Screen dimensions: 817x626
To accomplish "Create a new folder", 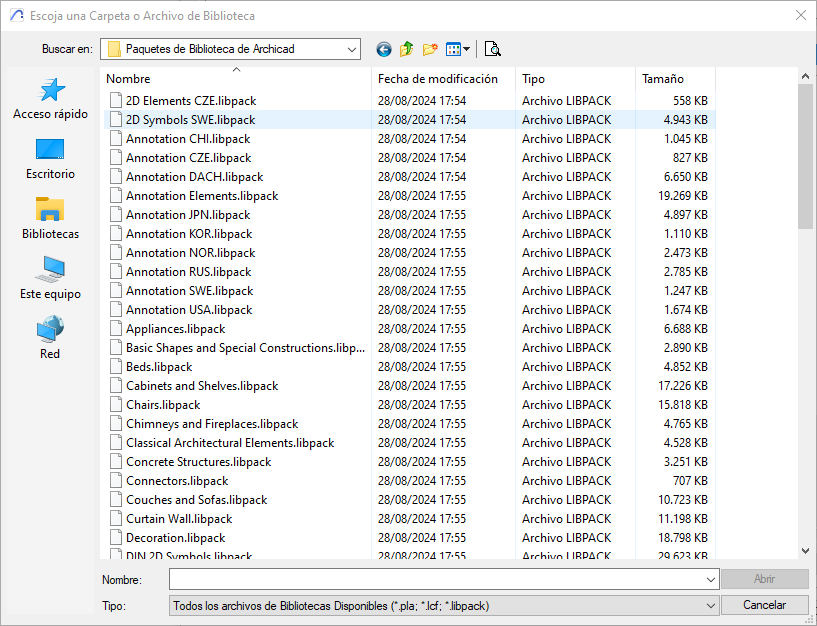I will coord(430,50).
